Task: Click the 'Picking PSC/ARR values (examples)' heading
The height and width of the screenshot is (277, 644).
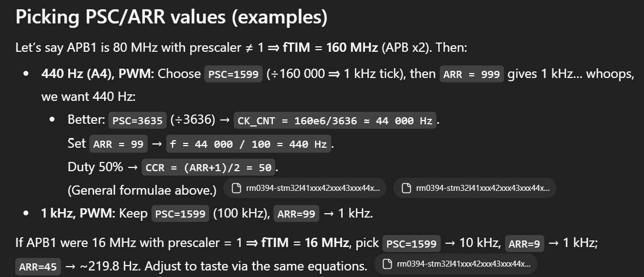Action: (x=171, y=17)
